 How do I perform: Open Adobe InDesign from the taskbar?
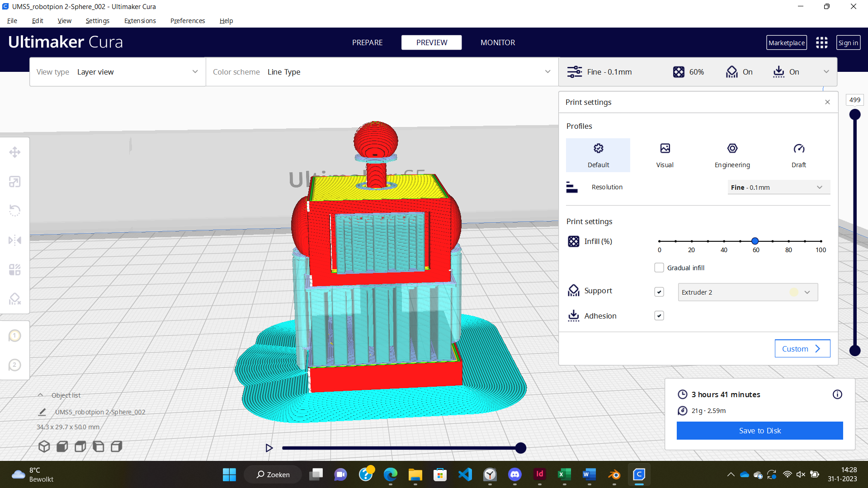[x=539, y=474]
